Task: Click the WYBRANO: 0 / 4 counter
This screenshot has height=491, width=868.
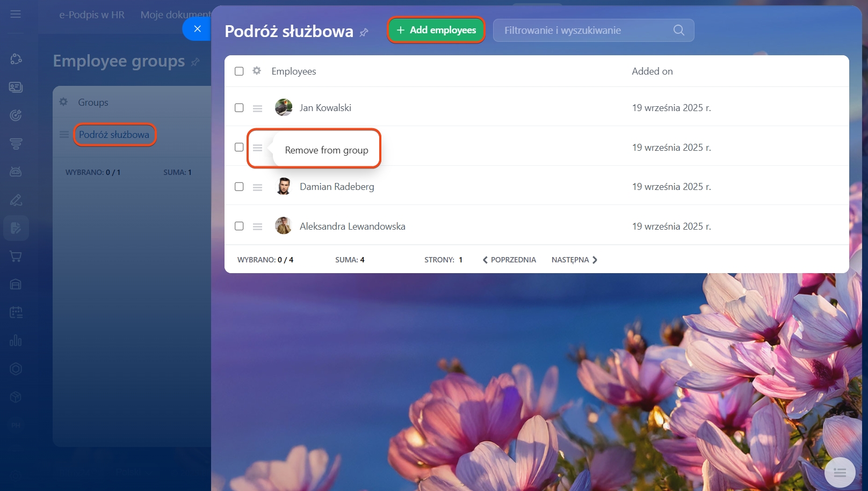Action: [265, 260]
